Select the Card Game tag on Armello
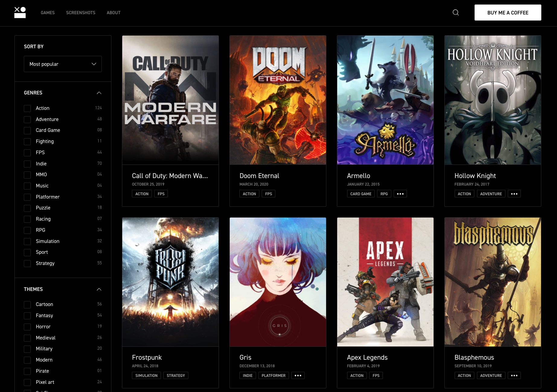Viewport: 557px width, 392px height. click(x=361, y=194)
